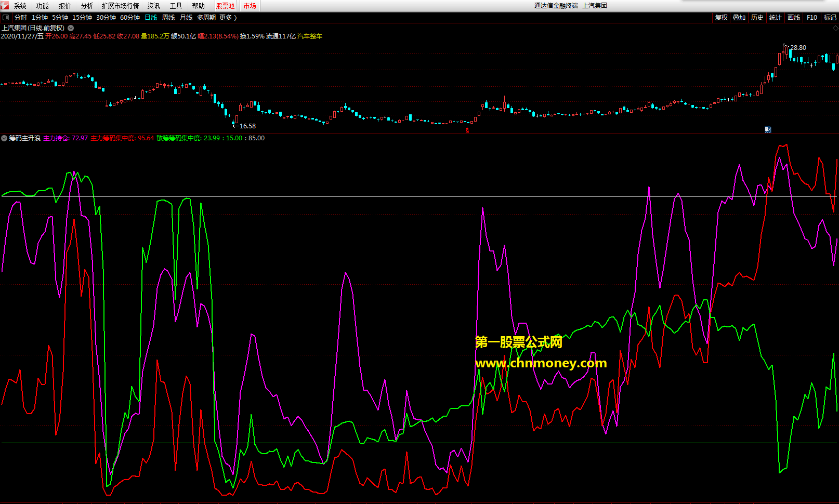
Task: Open the 报价 menu
Action: (65, 6)
